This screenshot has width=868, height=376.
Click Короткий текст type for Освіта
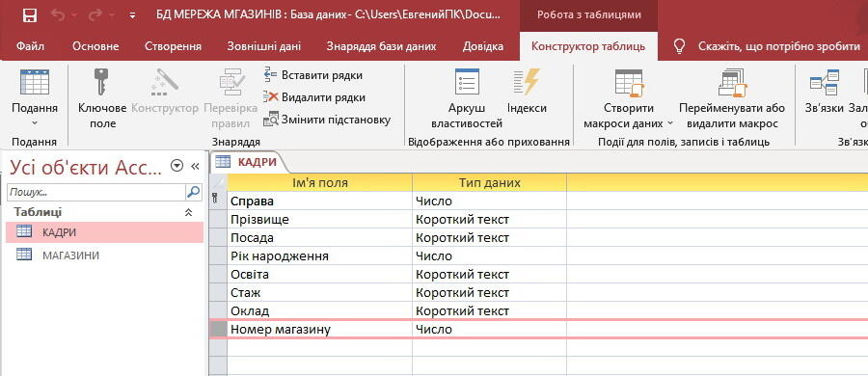click(x=489, y=274)
